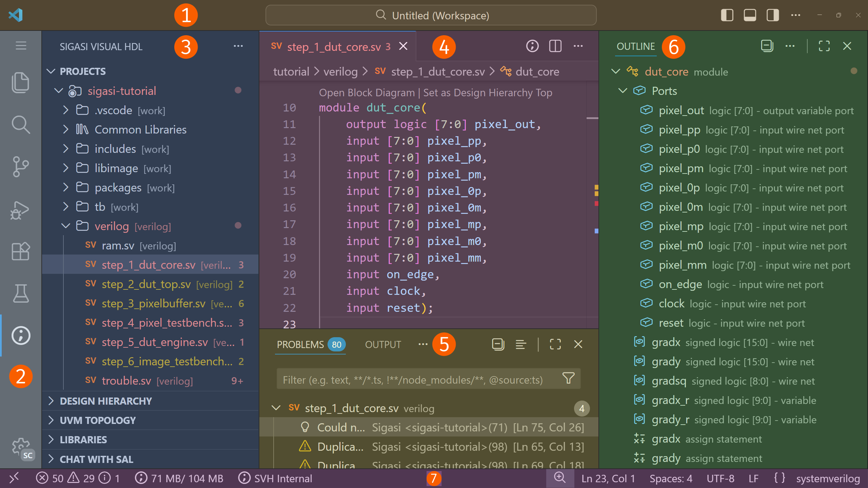Open the Testing beaker view
Screen dimensions: 868x488
(x=20, y=293)
